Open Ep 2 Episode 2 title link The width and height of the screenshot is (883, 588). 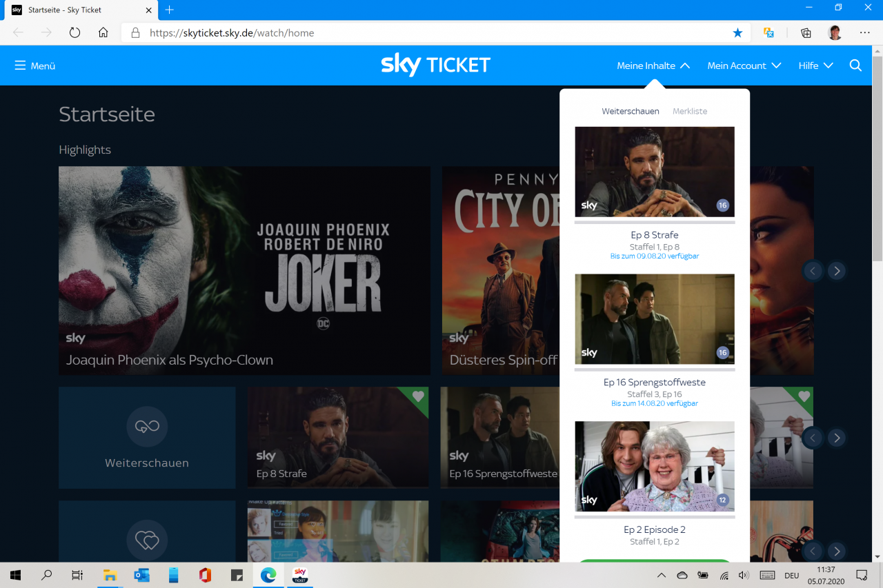click(655, 530)
